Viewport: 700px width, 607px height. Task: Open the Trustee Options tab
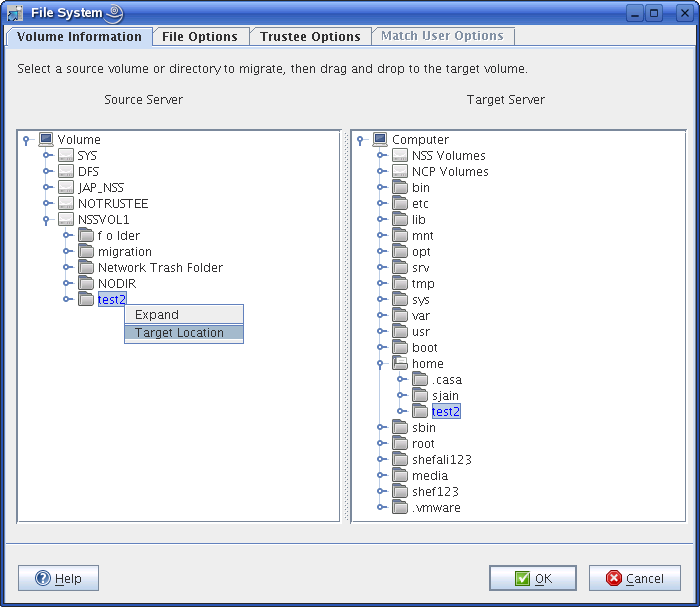[310, 37]
